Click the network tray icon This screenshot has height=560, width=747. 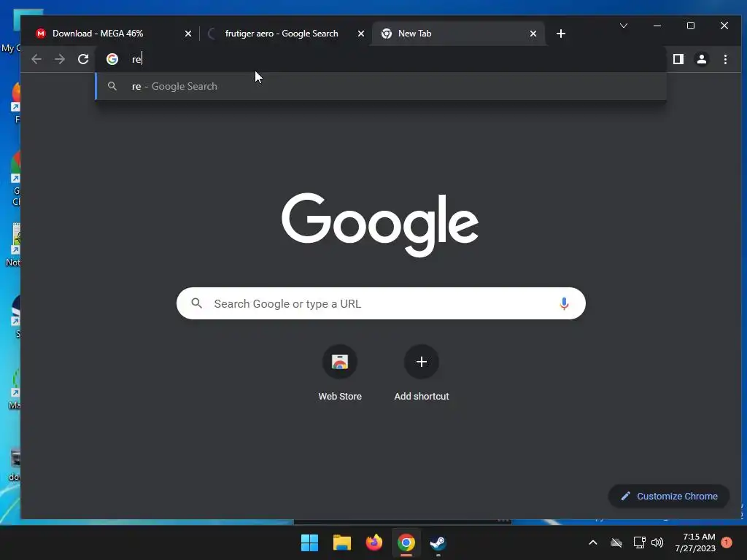tap(639, 542)
